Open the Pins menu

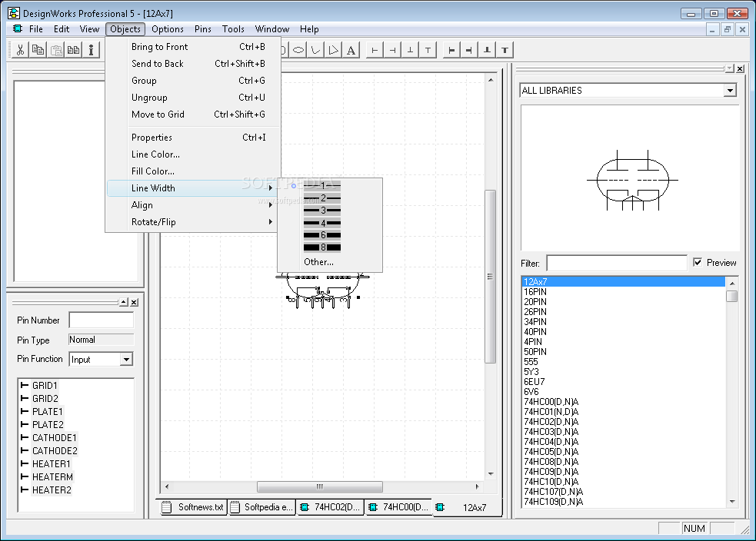(203, 29)
